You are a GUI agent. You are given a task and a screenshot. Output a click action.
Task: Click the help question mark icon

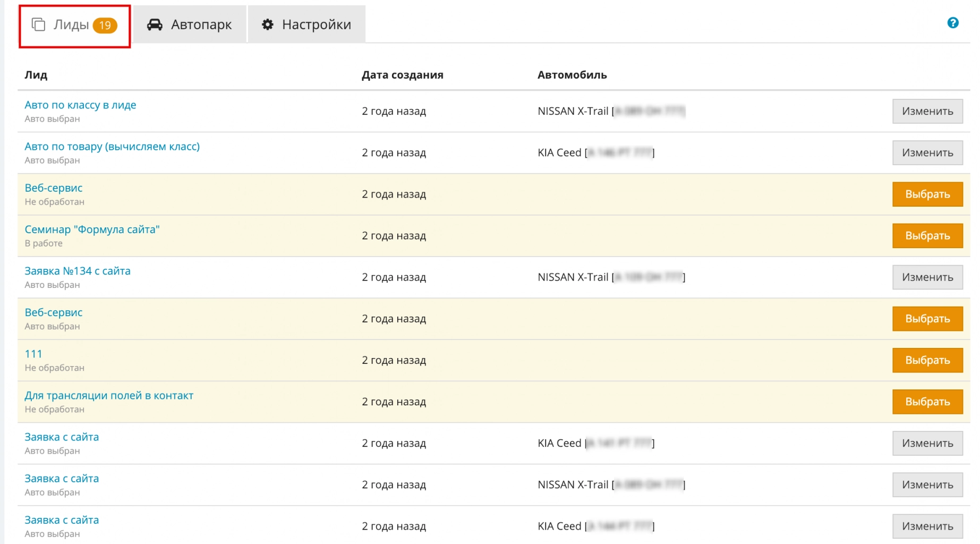tap(952, 23)
